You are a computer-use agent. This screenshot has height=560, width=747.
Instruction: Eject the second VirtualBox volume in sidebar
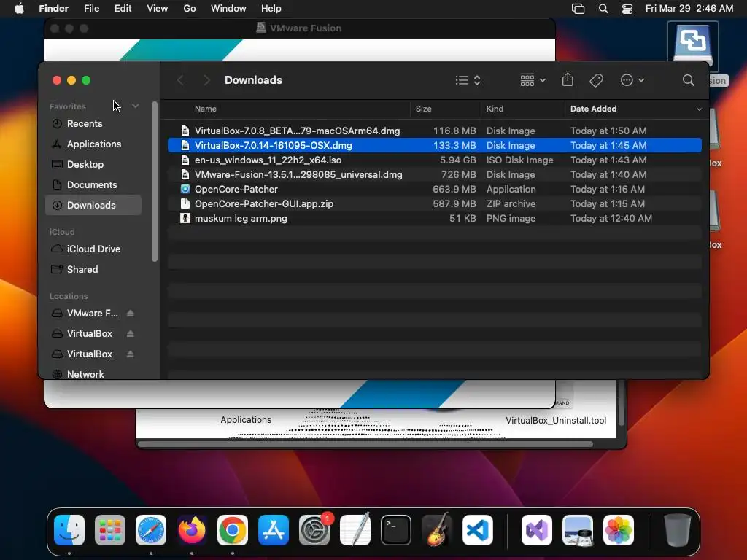click(x=130, y=354)
